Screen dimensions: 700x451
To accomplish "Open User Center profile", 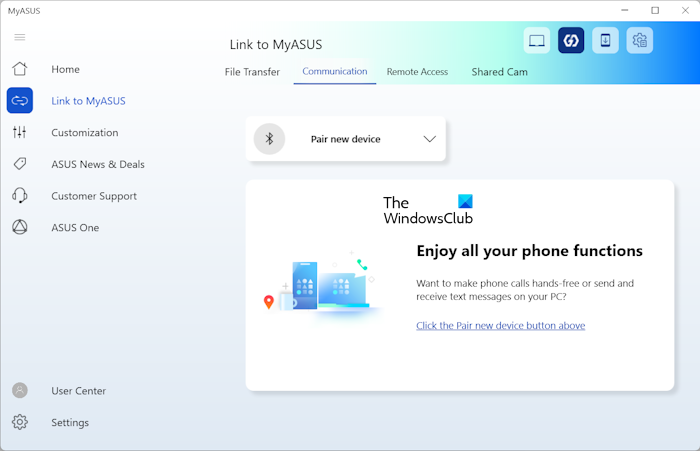I will (78, 391).
